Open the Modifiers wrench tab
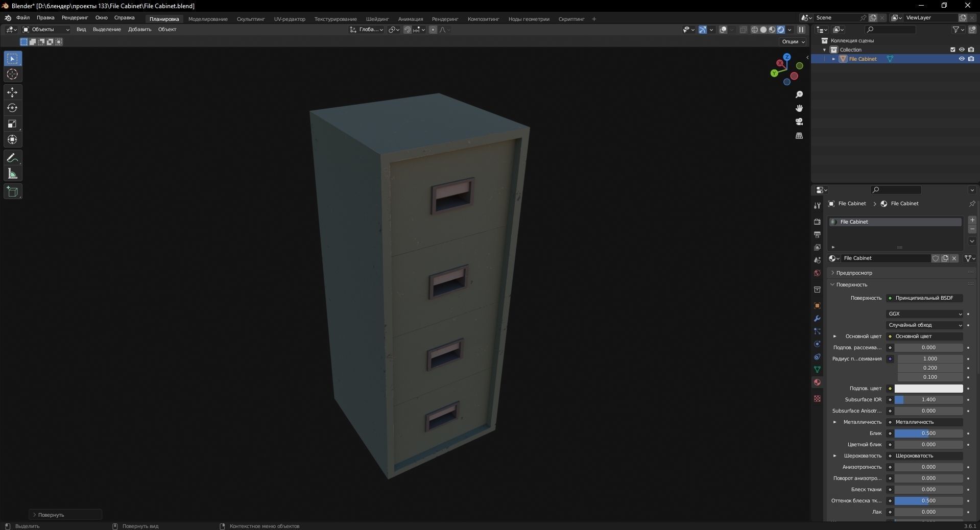This screenshot has width=980, height=530. click(x=817, y=319)
